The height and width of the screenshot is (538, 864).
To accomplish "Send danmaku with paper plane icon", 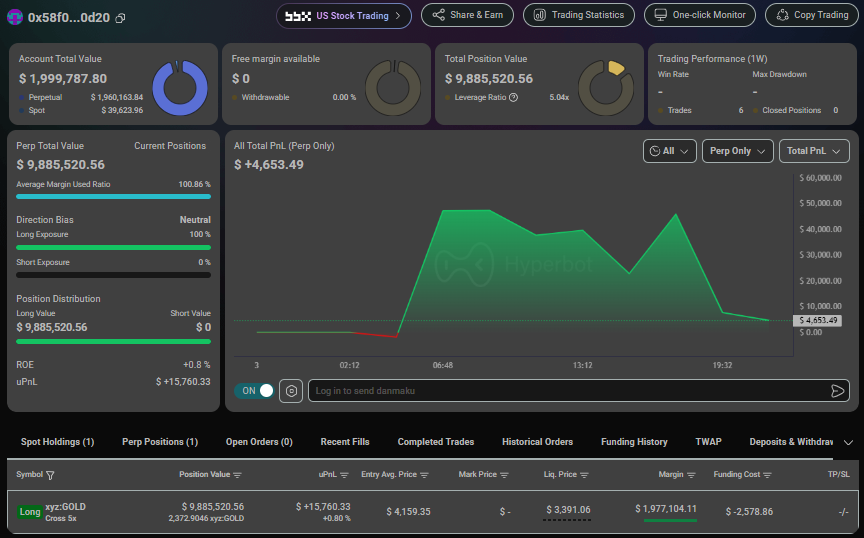I will 837,391.
